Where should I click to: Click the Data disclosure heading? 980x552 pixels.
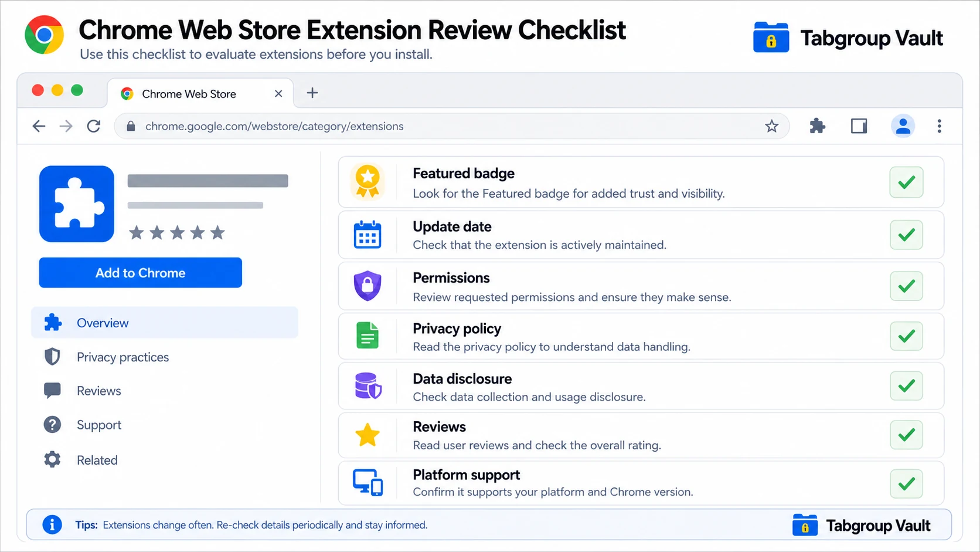pos(462,379)
